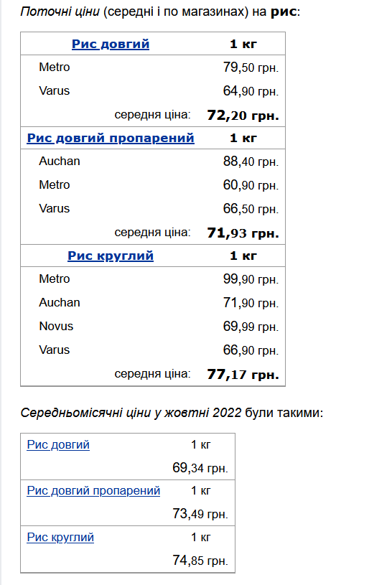The image size is (392, 585).
Task: Open the bold 'Рис круглий' header link
Action: tap(111, 256)
